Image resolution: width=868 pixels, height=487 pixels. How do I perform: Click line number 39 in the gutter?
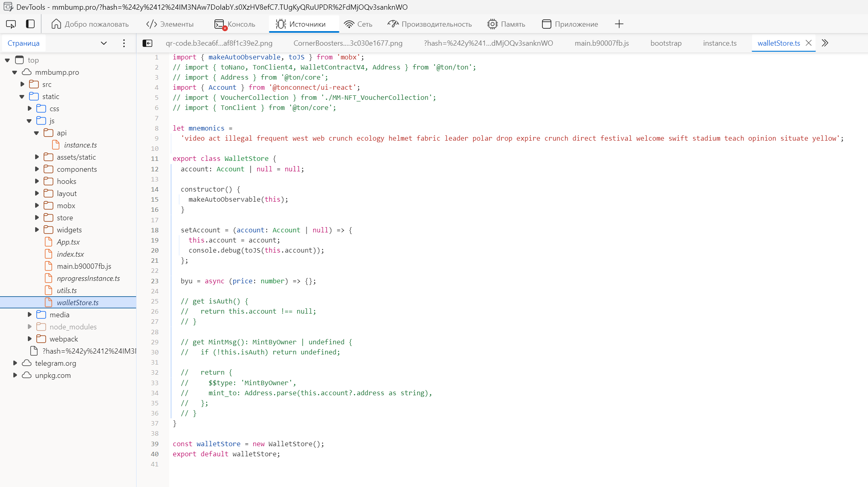pos(155,444)
